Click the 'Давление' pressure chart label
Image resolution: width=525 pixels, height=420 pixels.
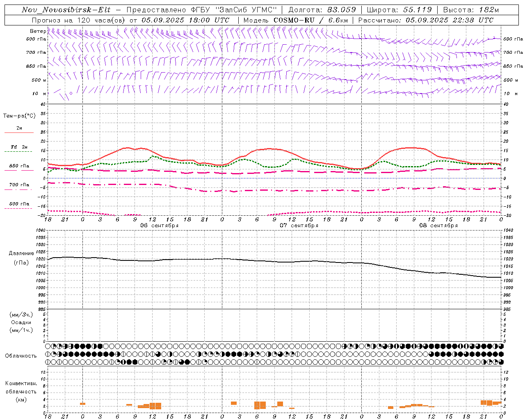tap(21, 253)
